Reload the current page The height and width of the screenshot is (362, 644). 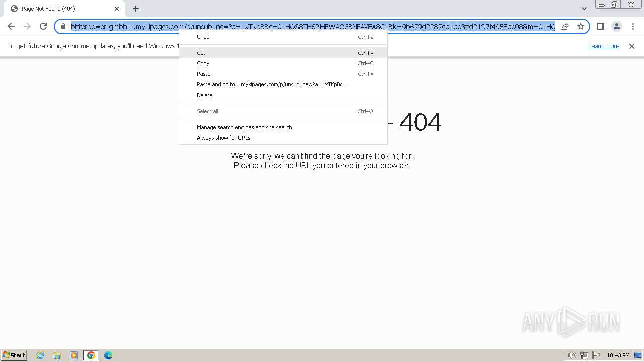43,26
